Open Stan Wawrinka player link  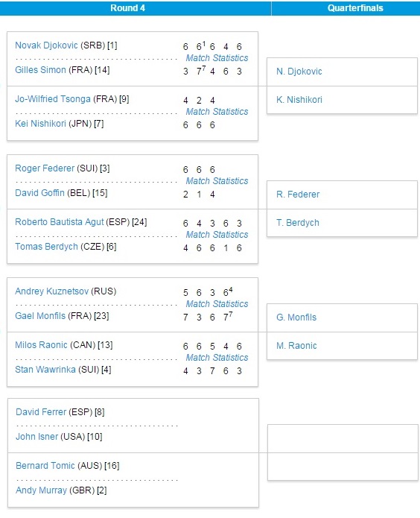(45, 370)
